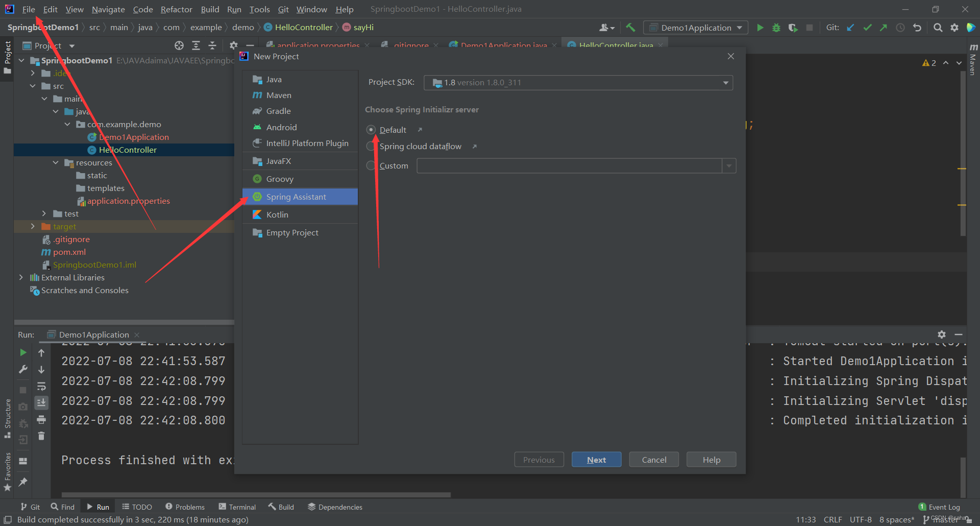
Task: Open IDE settings gear in top toolbar
Action: (x=954, y=28)
